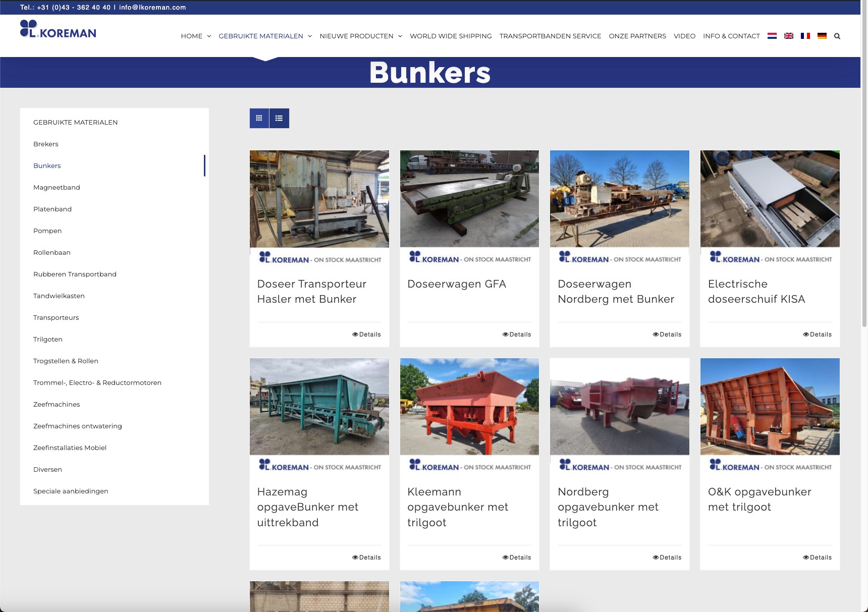Open Kleemann opgavebunker product photo
Image resolution: width=868 pixels, height=612 pixels.
pyautogui.click(x=469, y=416)
